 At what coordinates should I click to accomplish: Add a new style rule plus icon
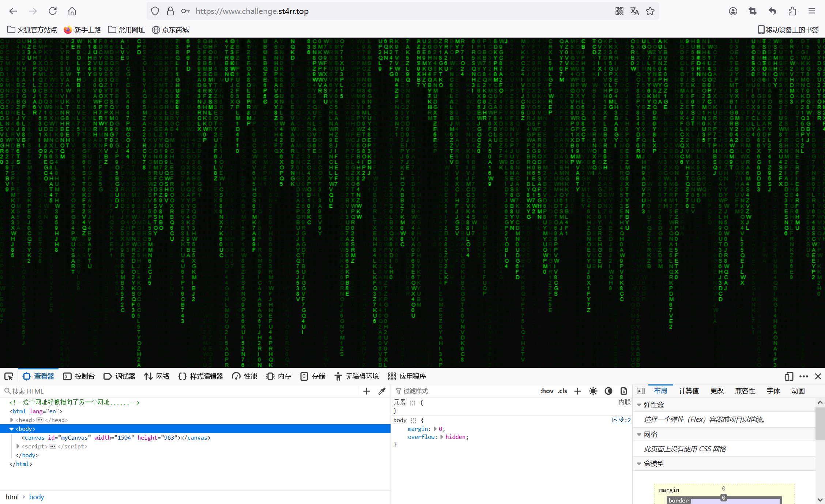[x=577, y=391]
